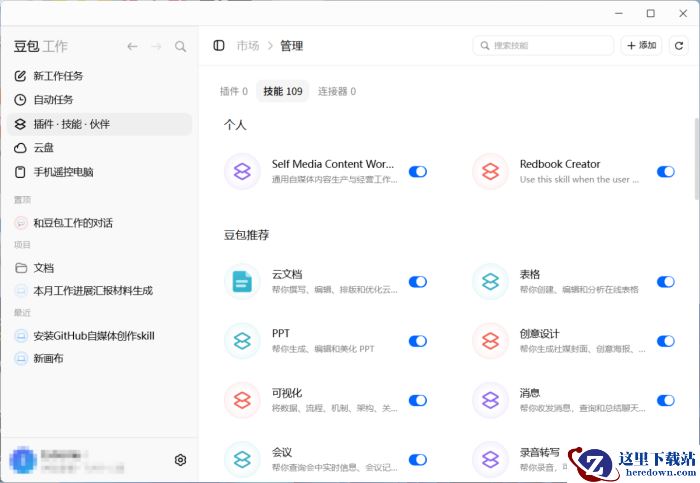The image size is (700, 483).
Task: Disable the 可视化 skill toggle
Action: tap(418, 400)
